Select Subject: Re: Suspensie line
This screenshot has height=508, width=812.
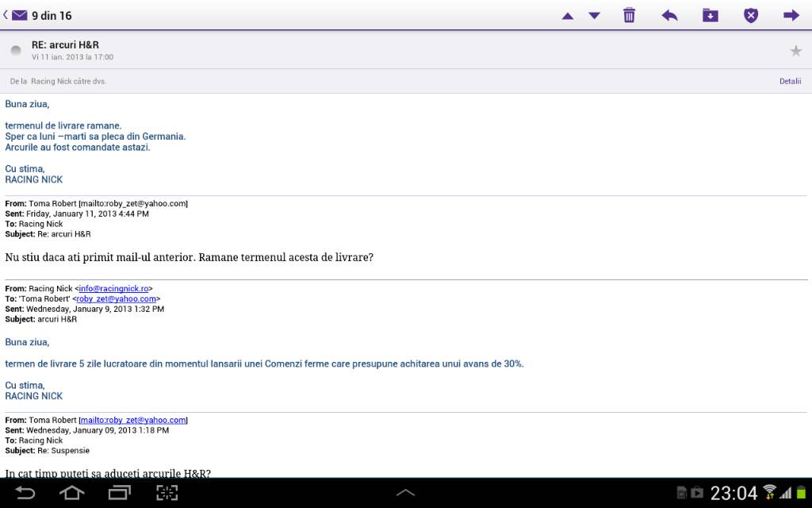(47, 451)
